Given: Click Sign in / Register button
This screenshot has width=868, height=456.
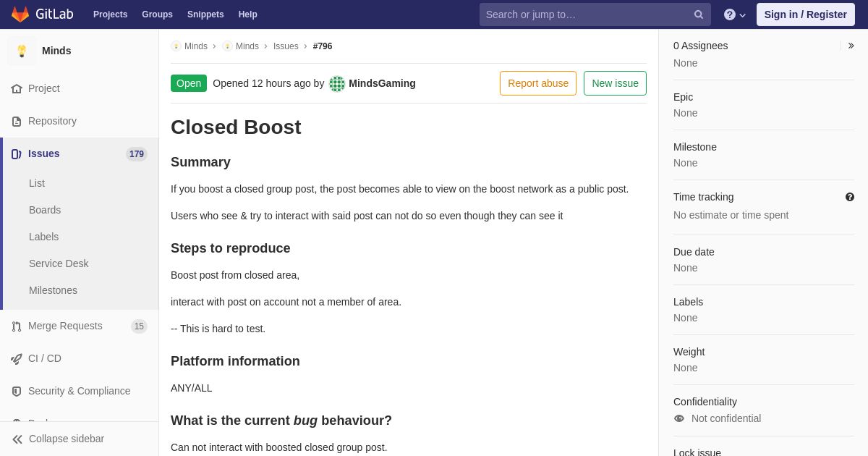Looking at the screenshot, I should tap(806, 14).
